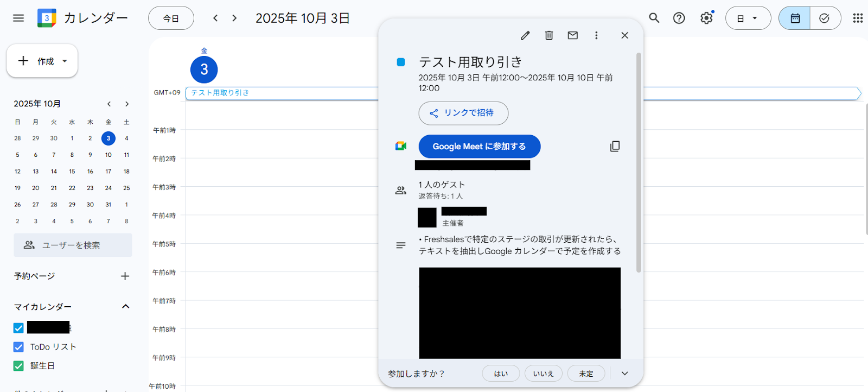868x392 pixels.
Task: Select October 10 in mini calendar
Action: (x=108, y=155)
